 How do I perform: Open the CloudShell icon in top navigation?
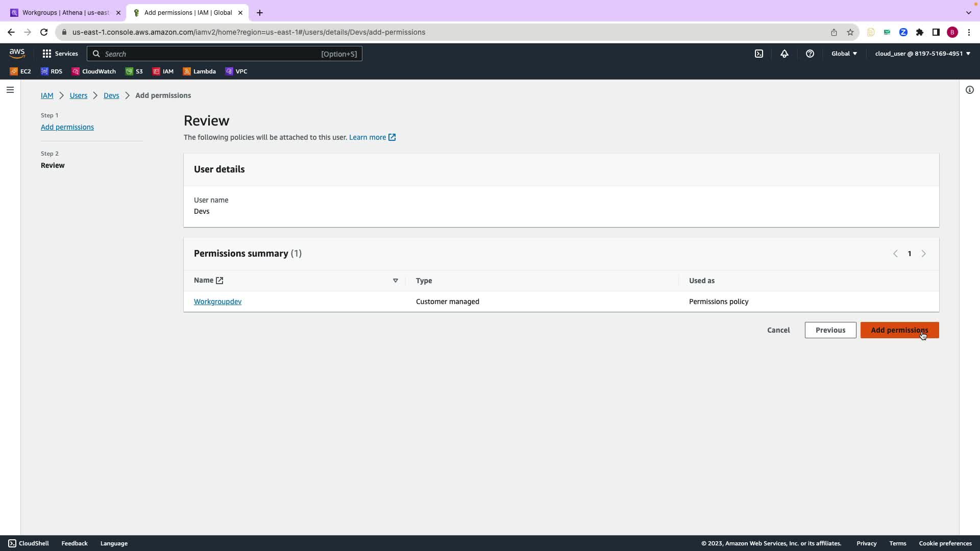tap(759, 54)
